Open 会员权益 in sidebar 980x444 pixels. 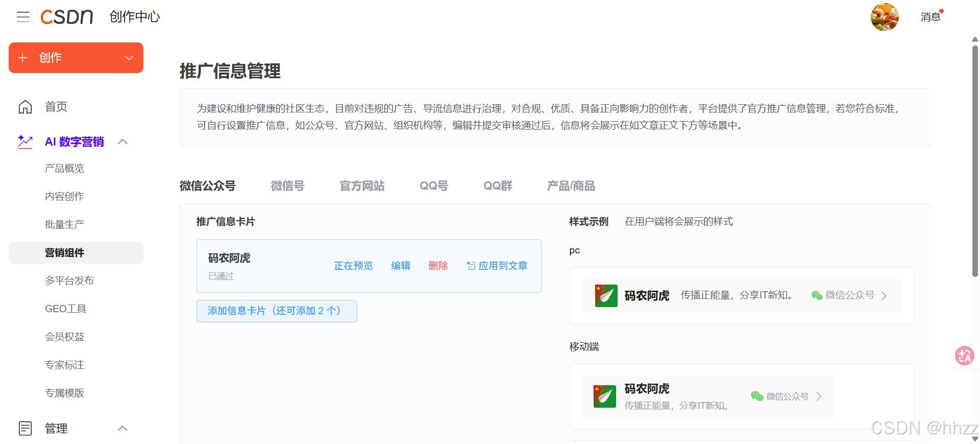coord(64,337)
